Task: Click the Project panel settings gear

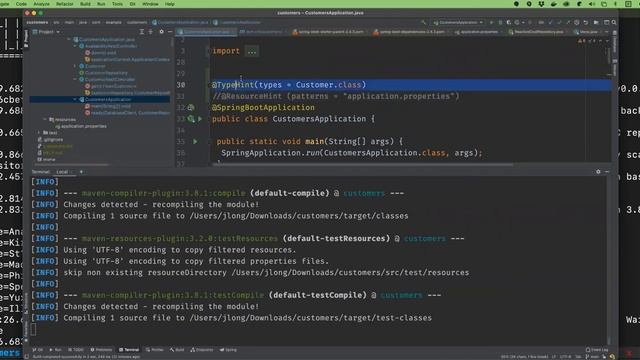Action: click(x=161, y=32)
